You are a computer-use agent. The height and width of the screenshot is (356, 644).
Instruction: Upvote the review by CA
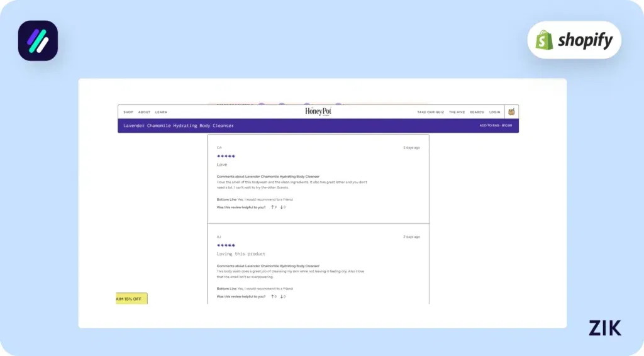273,207
